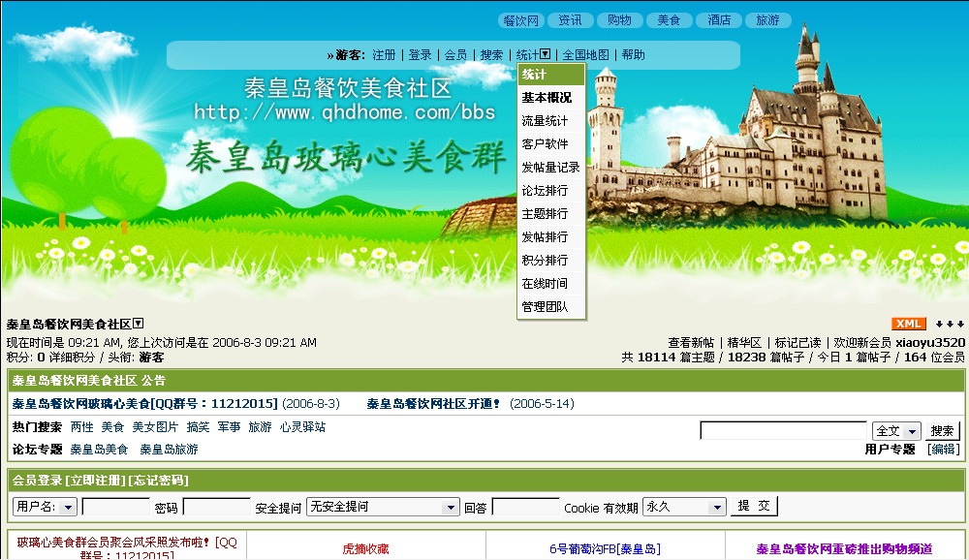Click the 标记已读 link
Image resolution: width=969 pixels, height=560 pixels.
(x=797, y=342)
